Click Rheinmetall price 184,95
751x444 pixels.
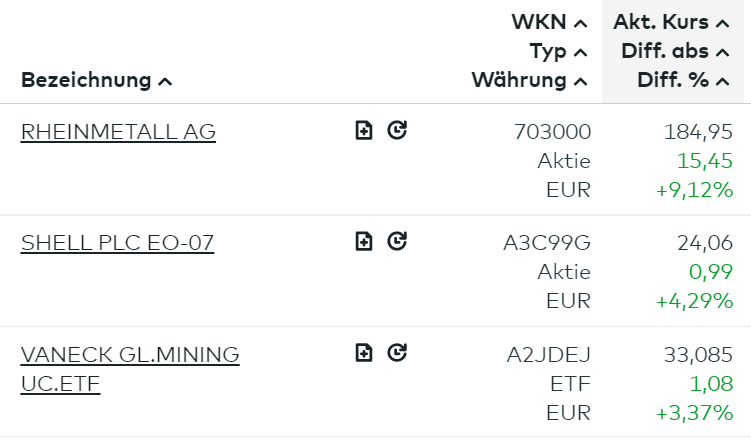point(698,132)
